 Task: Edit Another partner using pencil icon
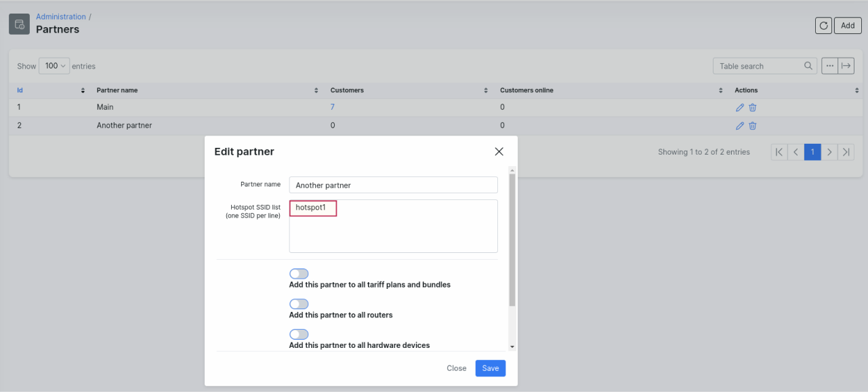click(x=740, y=125)
